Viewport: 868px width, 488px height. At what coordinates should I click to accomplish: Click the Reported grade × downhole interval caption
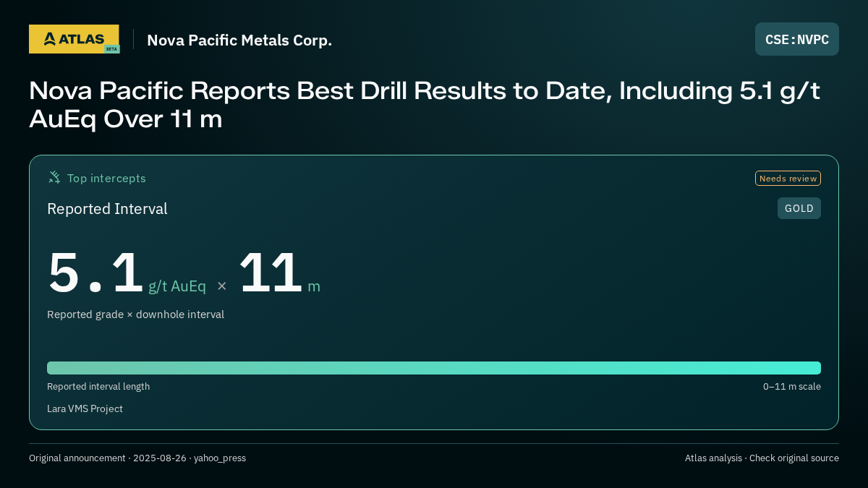pos(135,314)
